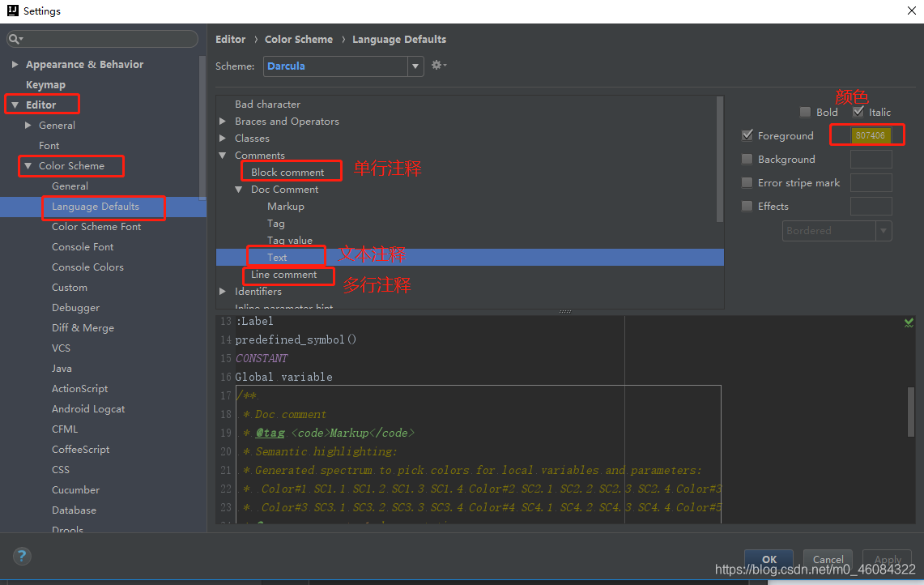Open the Darcula scheme dropdown
Screen dimensions: 924x585
point(415,66)
